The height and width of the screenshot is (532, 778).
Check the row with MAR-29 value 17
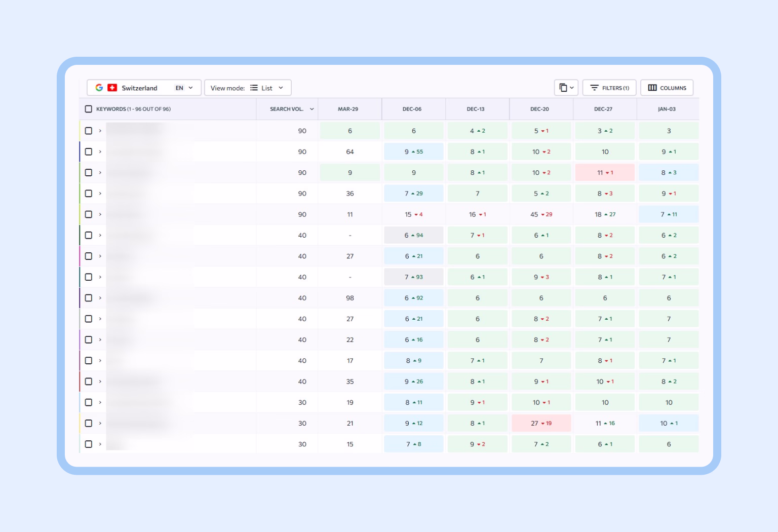click(x=89, y=360)
